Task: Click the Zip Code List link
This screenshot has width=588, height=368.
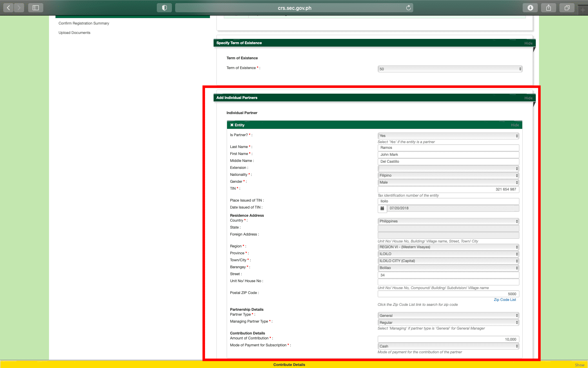Action: click(x=505, y=300)
